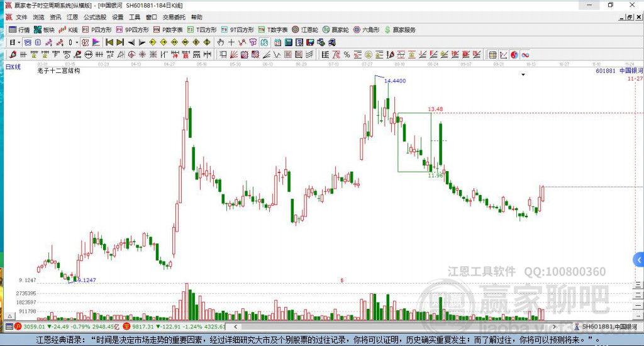Click the yin-yang taiji icon
Screen dimensions: 644x346
pyautogui.click(x=514, y=55)
